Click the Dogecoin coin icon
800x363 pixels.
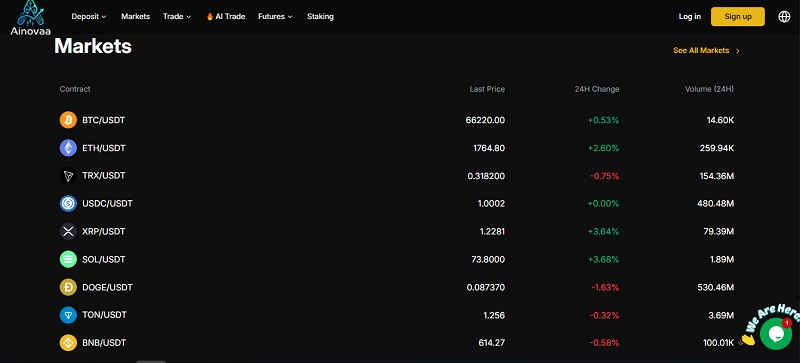pyautogui.click(x=68, y=287)
